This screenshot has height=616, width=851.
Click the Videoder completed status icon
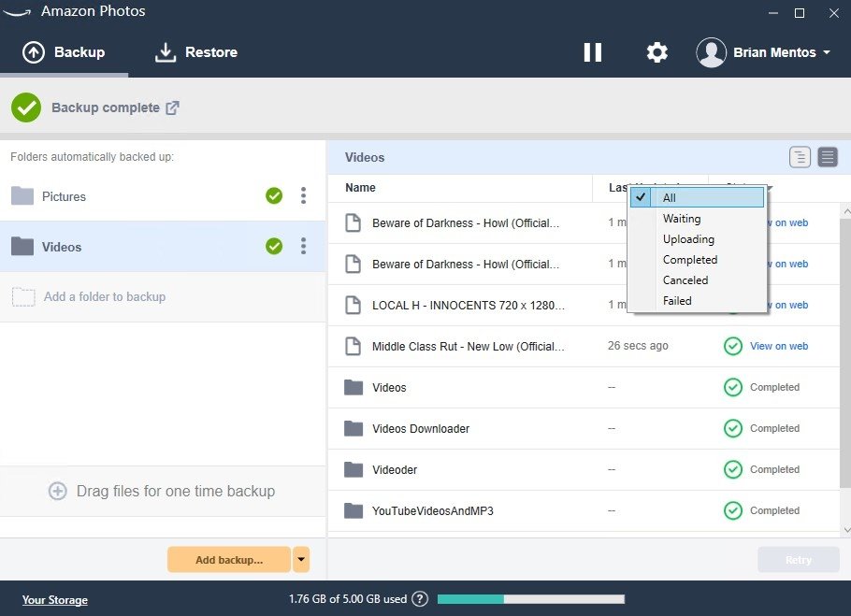(x=732, y=469)
